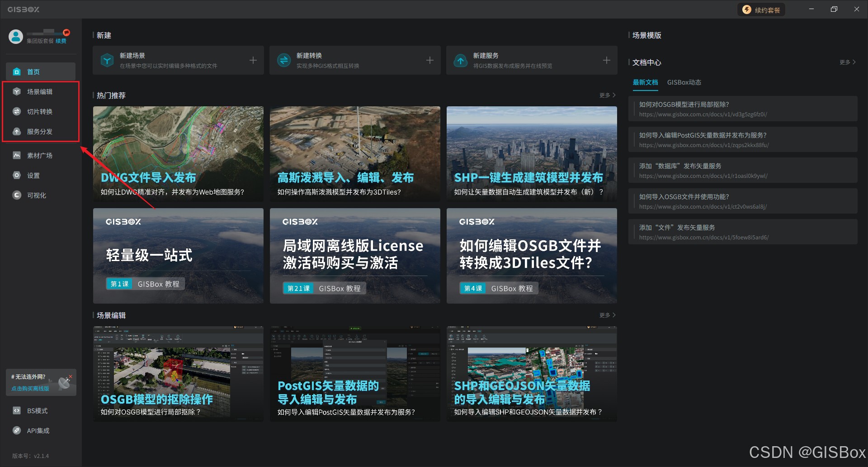Select 素材广场 menu item

pyautogui.click(x=41, y=155)
